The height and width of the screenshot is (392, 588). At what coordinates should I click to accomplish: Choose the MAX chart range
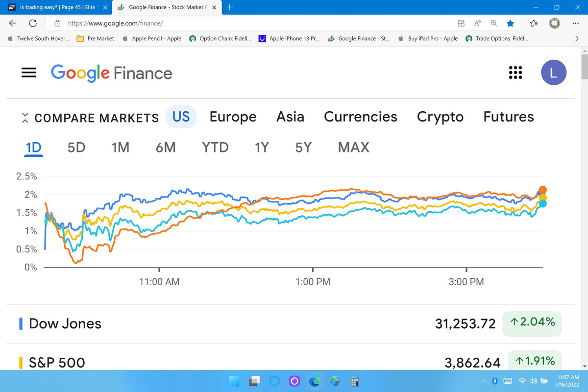click(353, 147)
